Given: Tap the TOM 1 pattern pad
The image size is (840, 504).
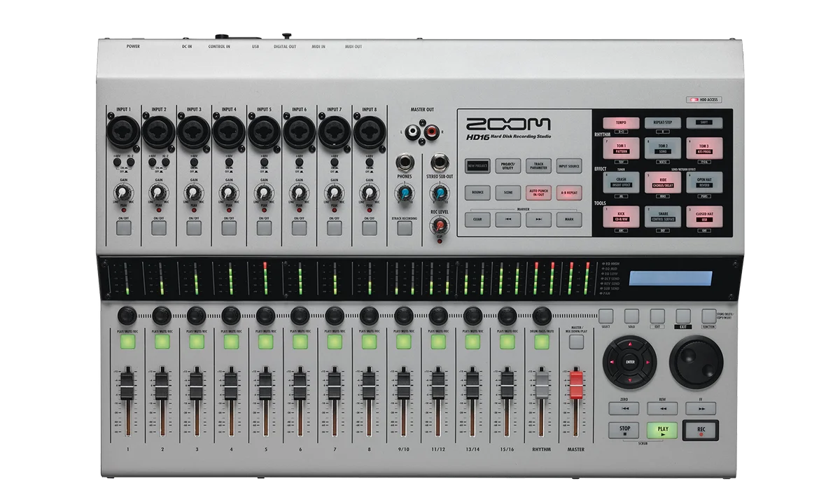Looking at the screenshot, I should (x=621, y=148).
